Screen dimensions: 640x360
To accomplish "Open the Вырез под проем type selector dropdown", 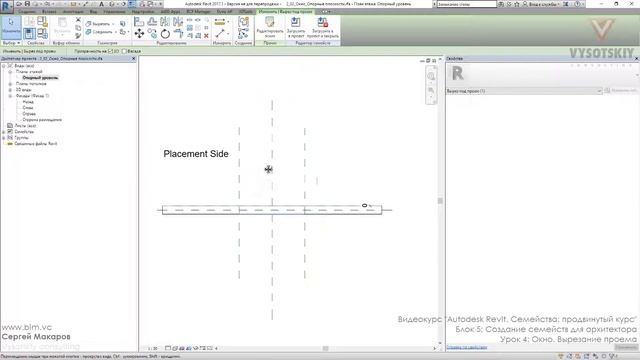I will pos(524,91).
